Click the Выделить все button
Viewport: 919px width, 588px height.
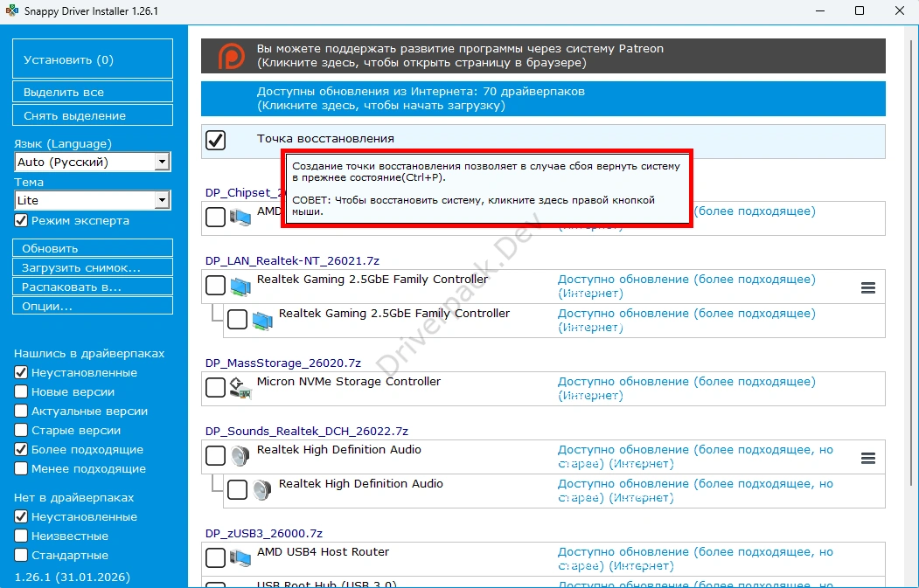[93, 92]
